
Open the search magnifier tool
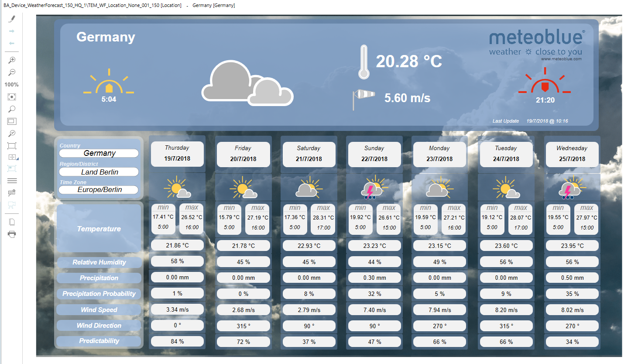point(11,109)
